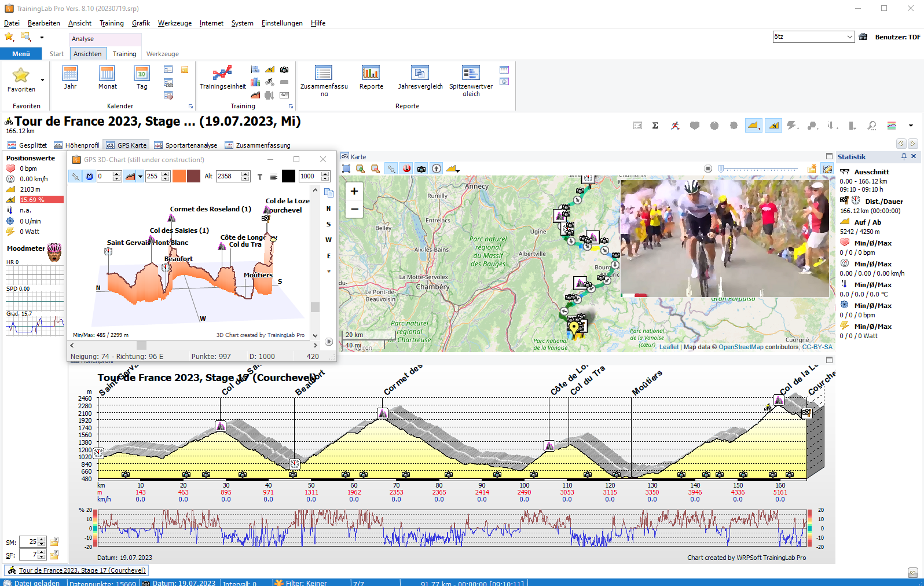This screenshot has width=924, height=586.
Task: Click the map zoom-in magnifier icon
Action: pyautogui.click(x=360, y=169)
